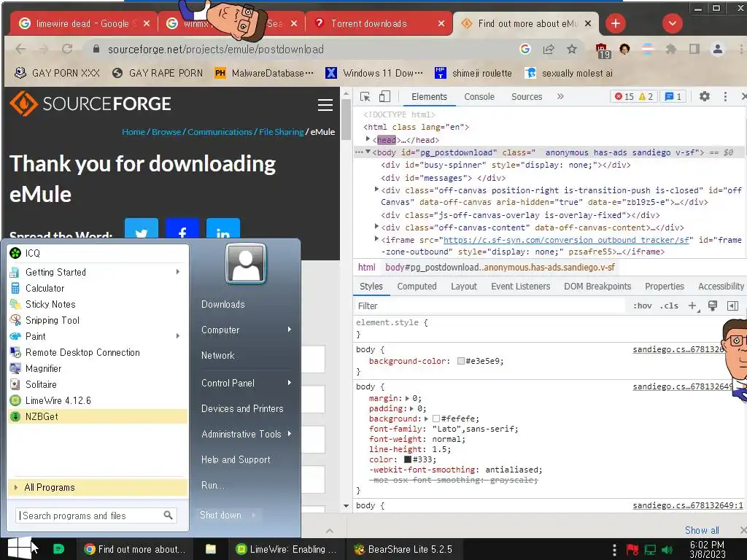Expand the iframe frame-zone-outbound node
The height and width of the screenshot is (560, 747).
pos(376,239)
